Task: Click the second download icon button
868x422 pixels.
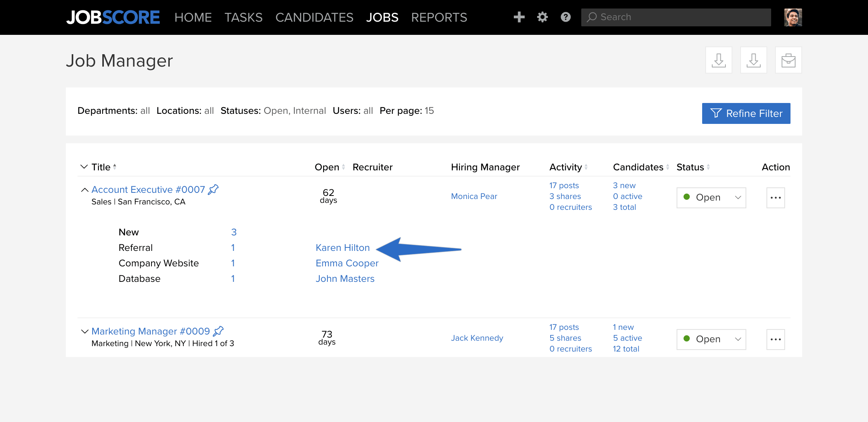Action: point(754,60)
